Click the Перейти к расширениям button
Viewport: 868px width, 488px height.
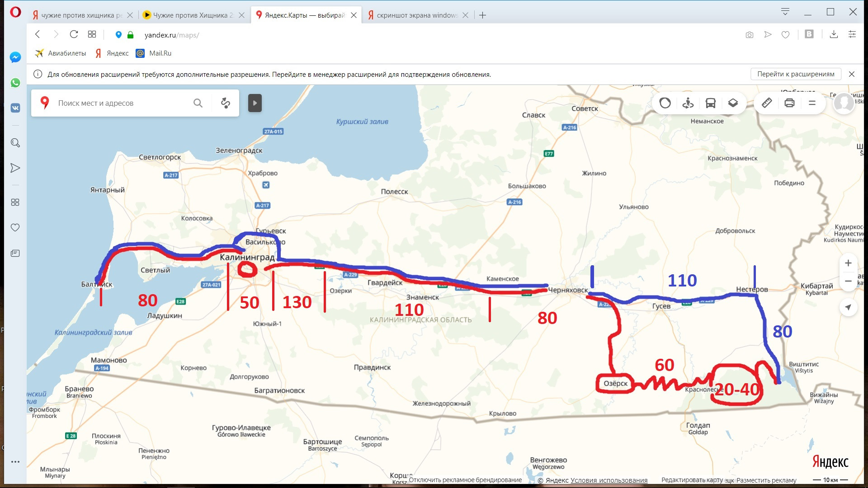pos(796,74)
